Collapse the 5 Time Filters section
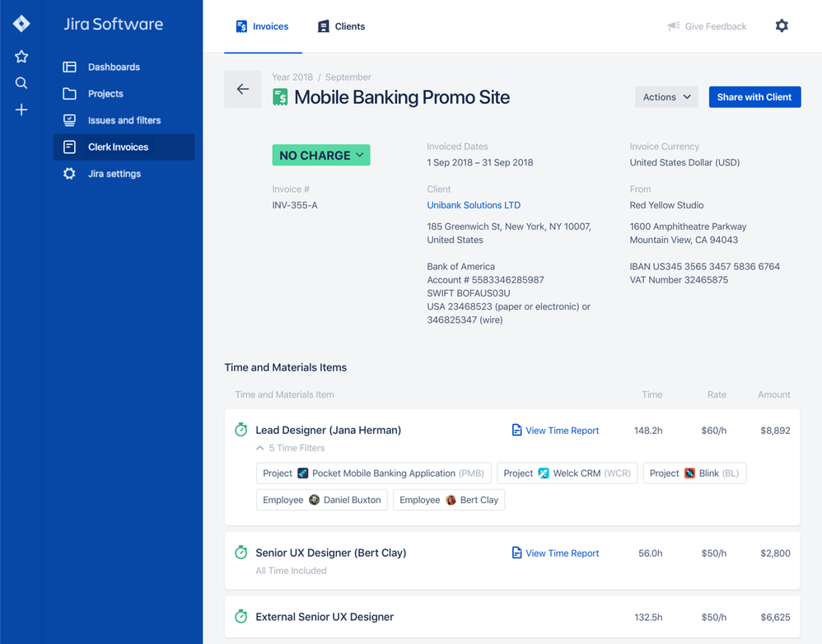Image resolution: width=822 pixels, height=644 pixels. pos(290,448)
